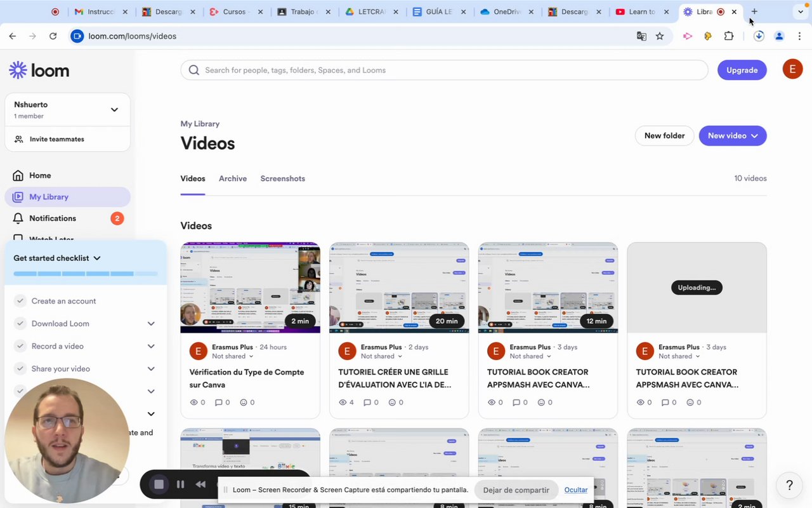Switch to the Archive tab
812x508 pixels.
[x=233, y=178]
